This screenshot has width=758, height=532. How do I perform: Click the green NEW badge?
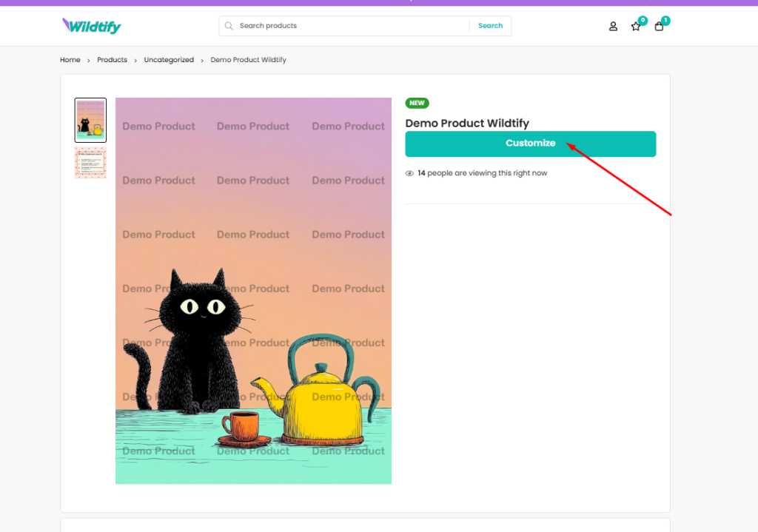click(417, 104)
